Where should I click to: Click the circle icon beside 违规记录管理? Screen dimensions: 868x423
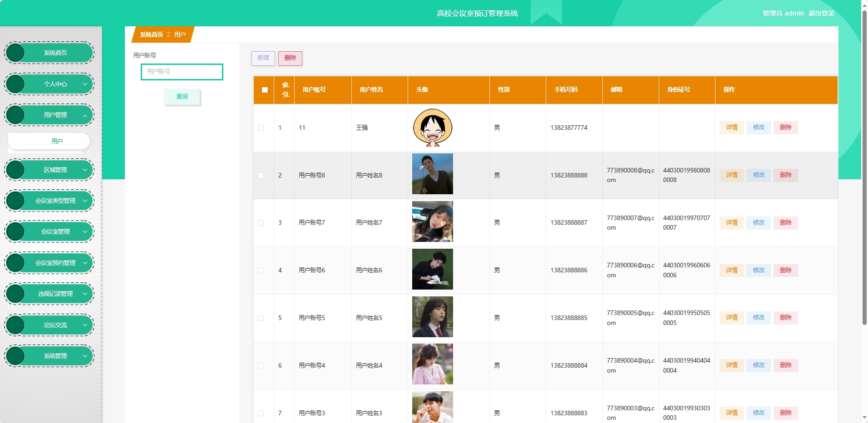pyautogui.click(x=15, y=294)
